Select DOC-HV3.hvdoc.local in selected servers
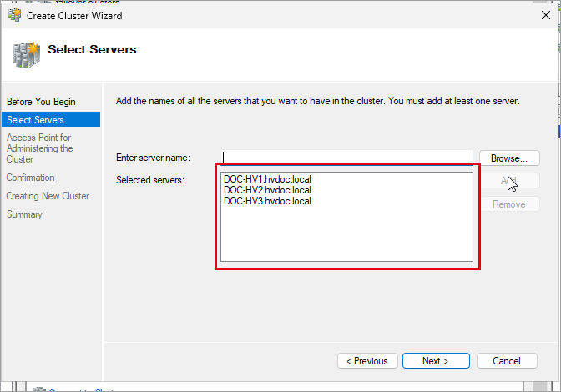Screen dimensions: 561x392 pos(267,201)
